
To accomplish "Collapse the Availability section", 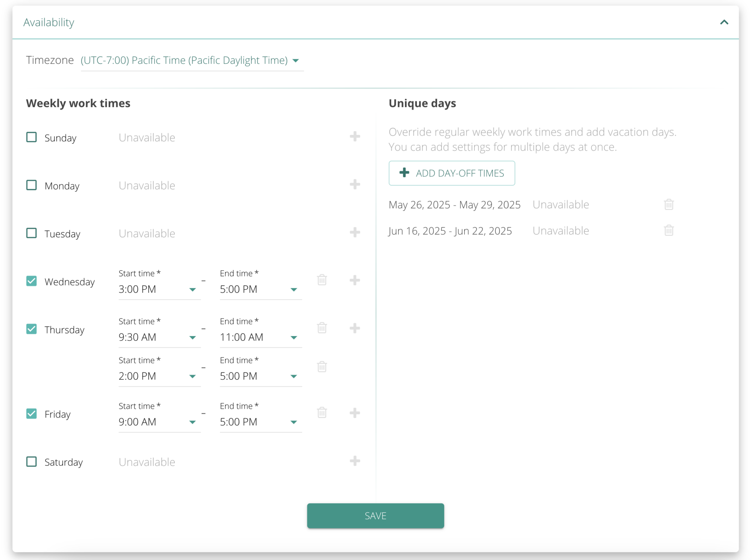I will tap(724, 22).
